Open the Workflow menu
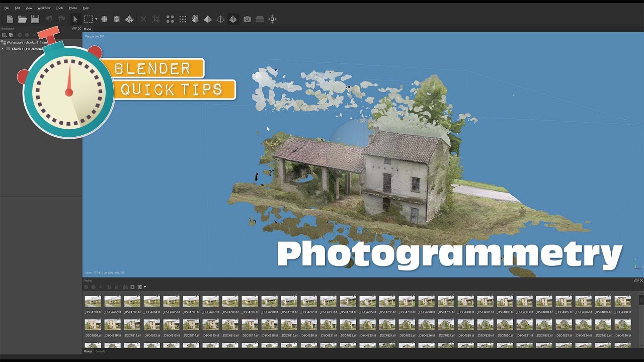 click(44, 8)
